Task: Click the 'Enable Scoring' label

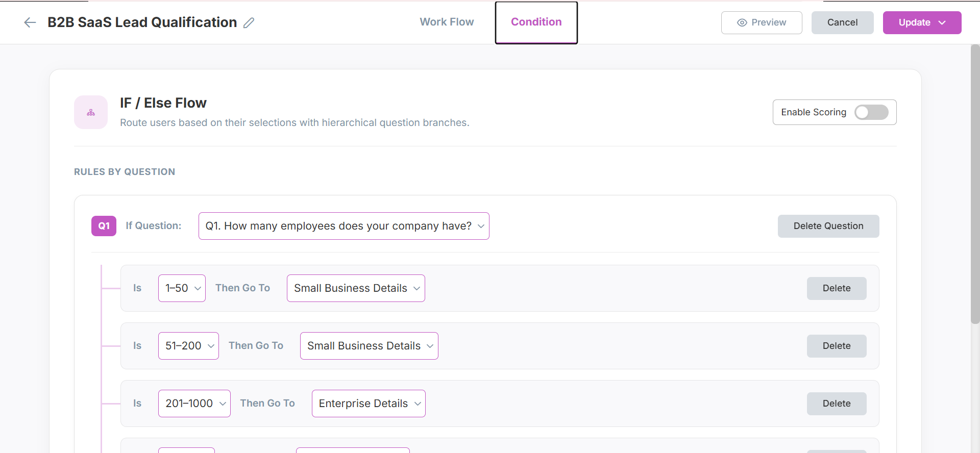Action: tap(814, 112)
